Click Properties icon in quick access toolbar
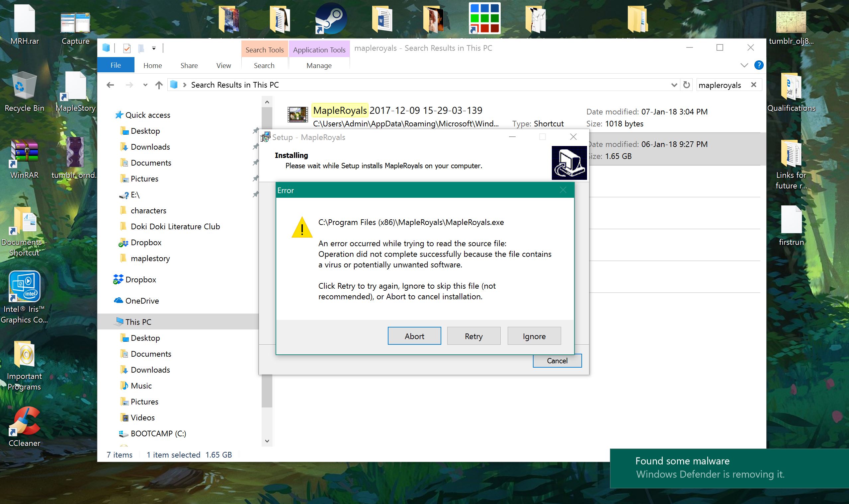849x504 pixels. click(x=127, y=48)
